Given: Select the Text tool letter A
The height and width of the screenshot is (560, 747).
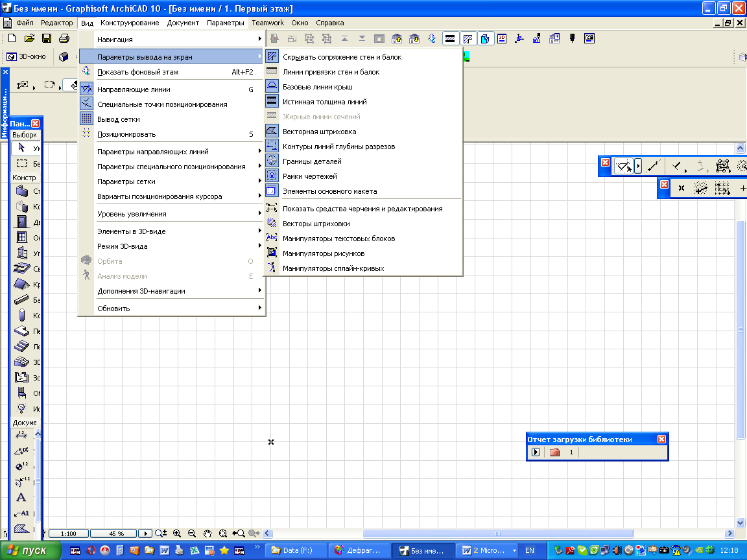Looking at the screenshot, I should 21,497.
